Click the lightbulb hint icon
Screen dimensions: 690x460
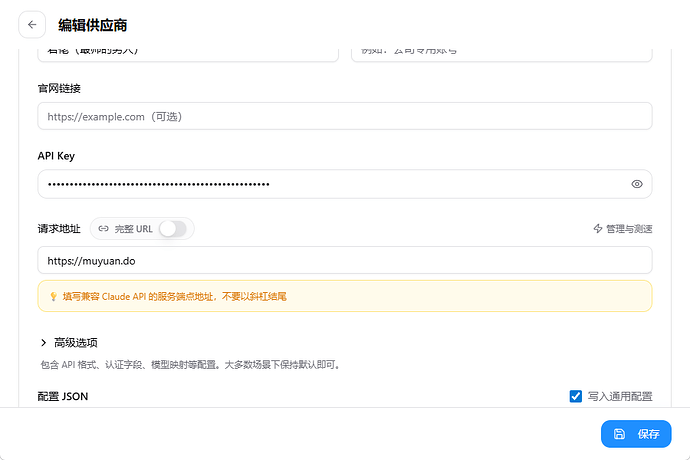[53, 297]
